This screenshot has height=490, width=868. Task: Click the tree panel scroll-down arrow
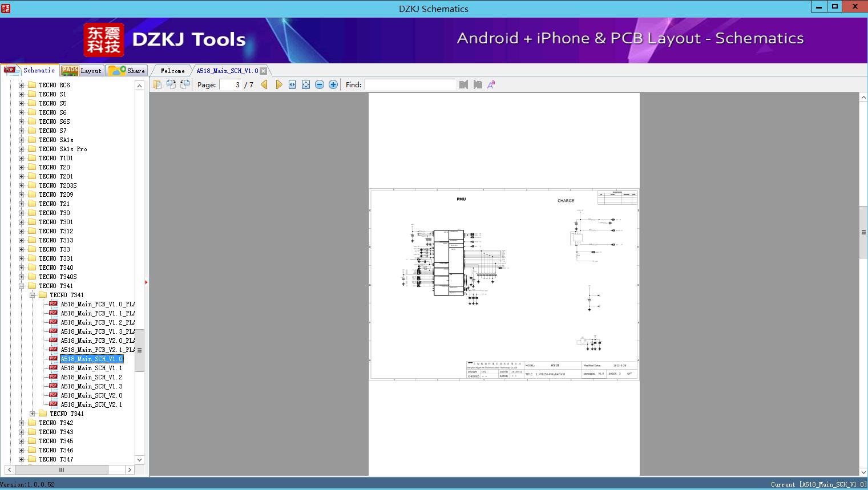[139, 460]
